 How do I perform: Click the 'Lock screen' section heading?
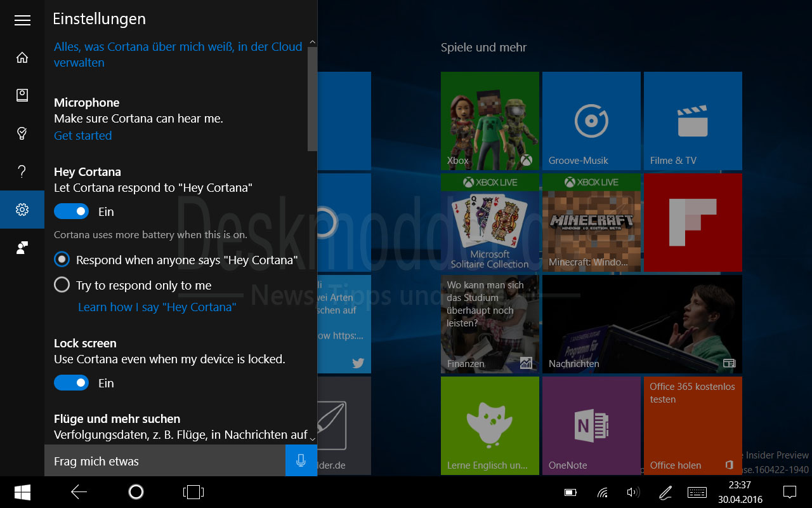pos(85,343)
